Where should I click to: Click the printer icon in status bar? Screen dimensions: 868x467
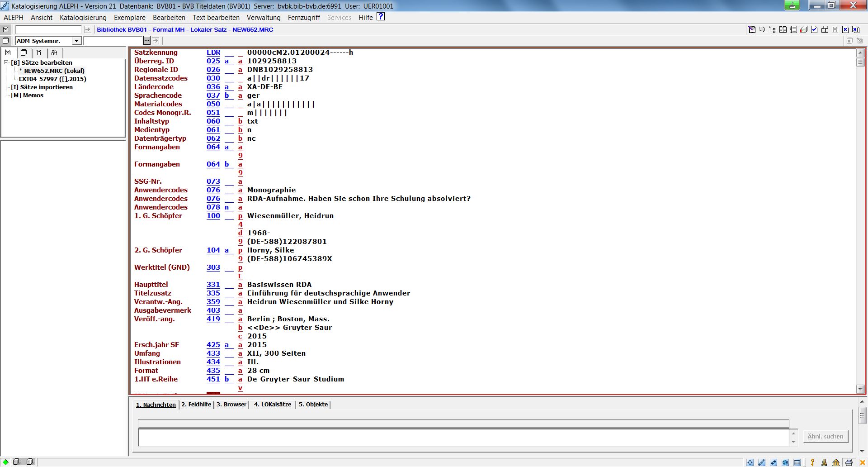[x=849, y=462]
